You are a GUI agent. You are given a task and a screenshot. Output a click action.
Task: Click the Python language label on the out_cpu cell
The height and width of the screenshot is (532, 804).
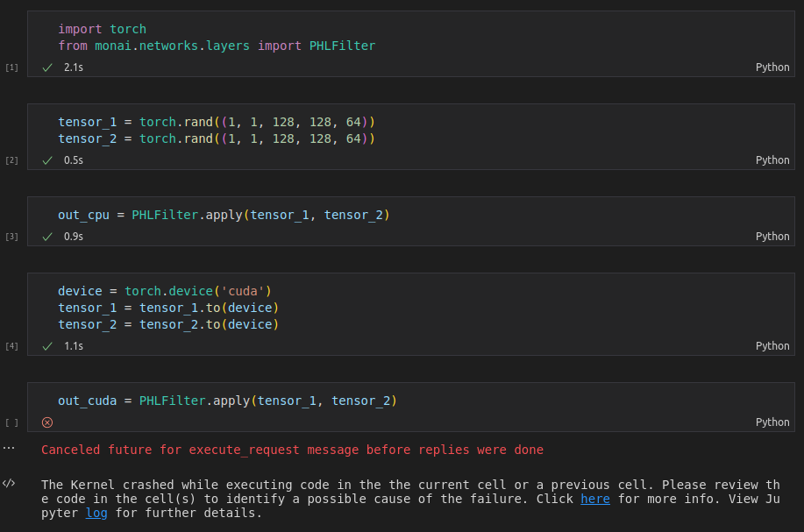pyautogui.click(x=772, y=236)
